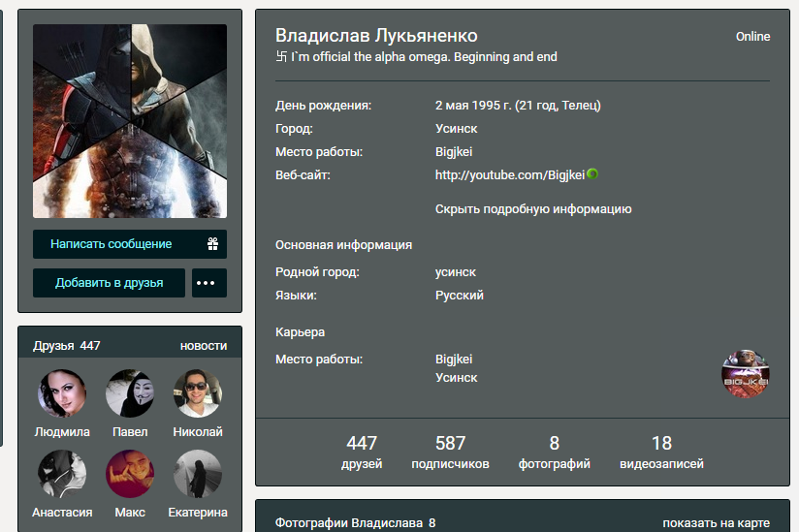Open the новости link in friends panel
The image size is (799, 532).
pos(204,346)
